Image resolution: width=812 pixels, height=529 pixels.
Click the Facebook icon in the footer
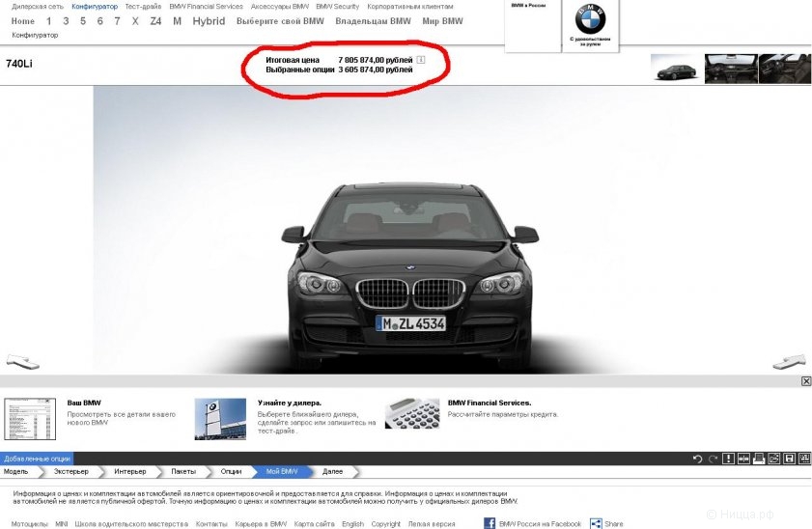pos(490,523)
